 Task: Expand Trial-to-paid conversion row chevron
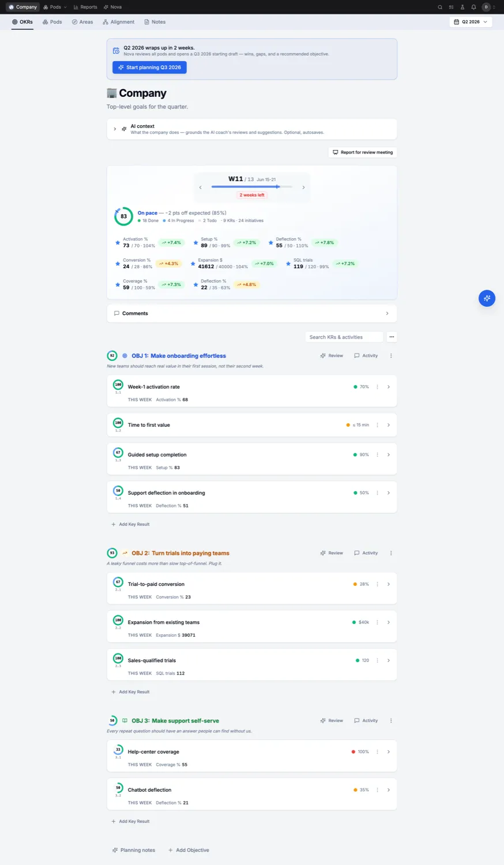[x=389, y=584]
